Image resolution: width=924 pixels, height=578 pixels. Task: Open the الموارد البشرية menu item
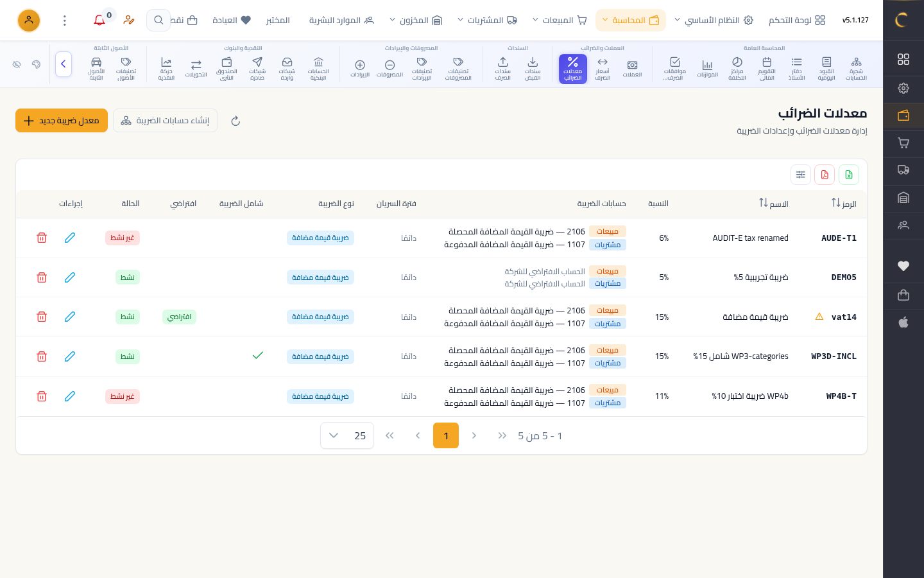(341, 21)
